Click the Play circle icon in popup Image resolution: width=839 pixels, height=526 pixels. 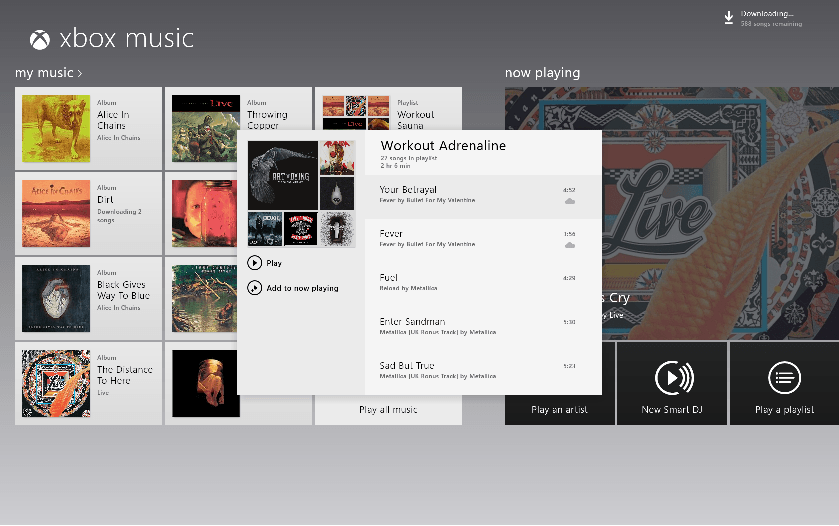(x=255, y=263)
